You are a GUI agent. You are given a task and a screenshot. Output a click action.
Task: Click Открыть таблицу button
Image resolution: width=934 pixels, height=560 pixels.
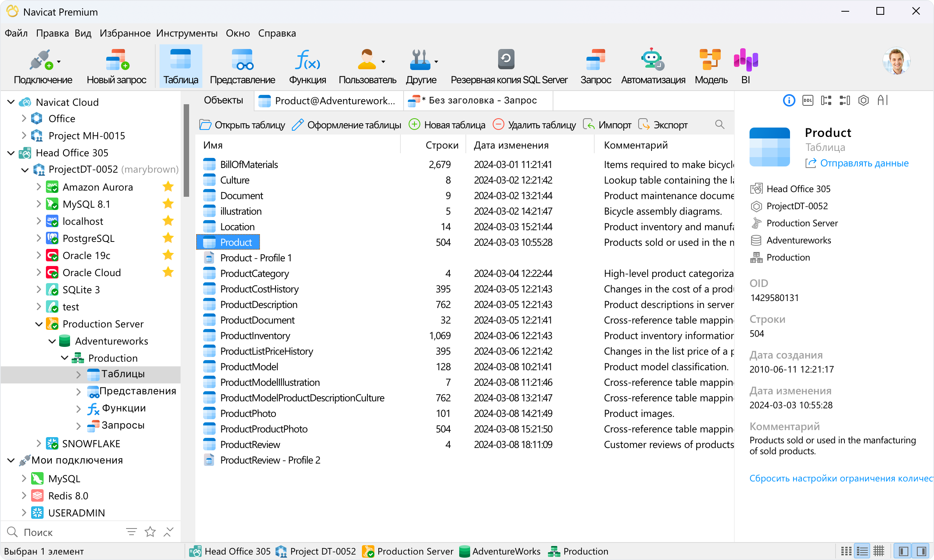pyautogui.click(x=242, y=125)
